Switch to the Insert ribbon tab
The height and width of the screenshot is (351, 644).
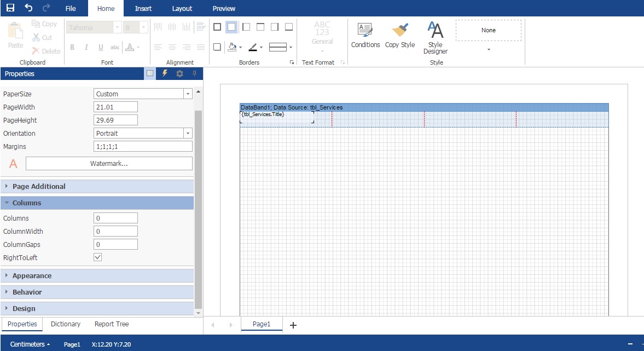143,8
